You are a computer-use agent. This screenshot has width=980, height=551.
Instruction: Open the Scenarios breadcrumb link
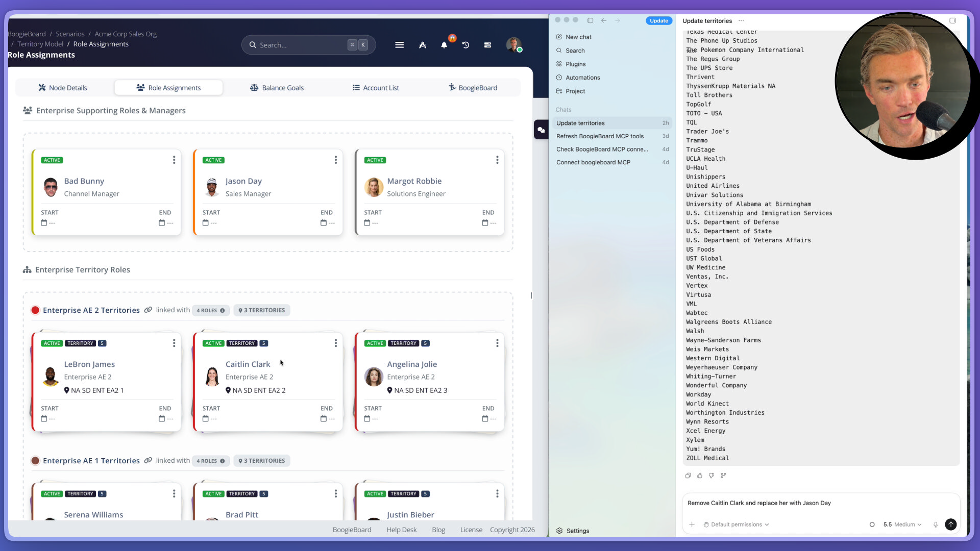(70, 34)
